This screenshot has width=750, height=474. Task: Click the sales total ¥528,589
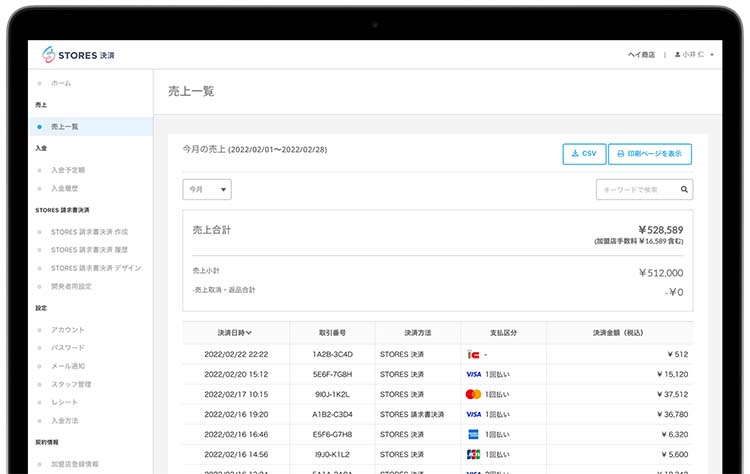(661, 230)
